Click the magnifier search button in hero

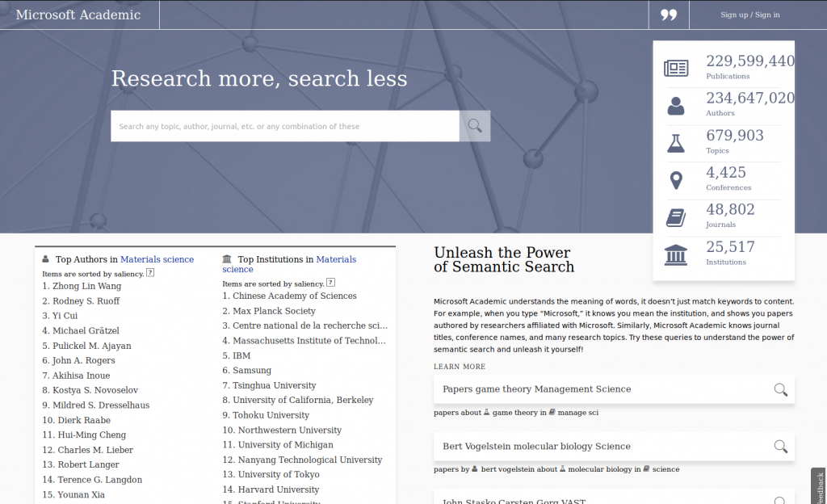[x=475, y=126]
